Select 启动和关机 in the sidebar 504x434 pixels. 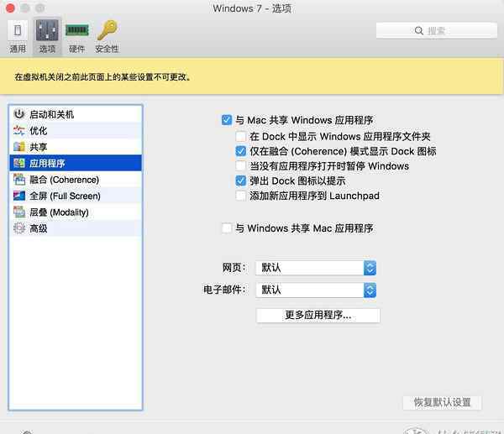pos(76,114)
